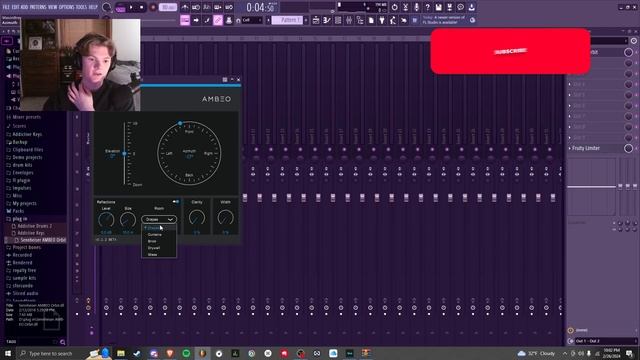The image size is (640, 360).
Task: Open the HELP menu
Action: tap(93, 7)
